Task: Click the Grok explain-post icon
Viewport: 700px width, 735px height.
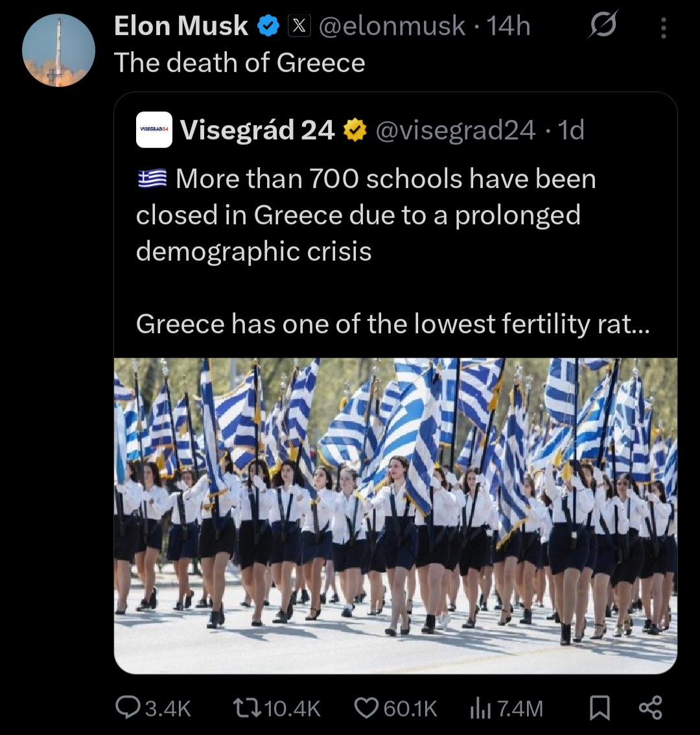Action: click(603, 25)
